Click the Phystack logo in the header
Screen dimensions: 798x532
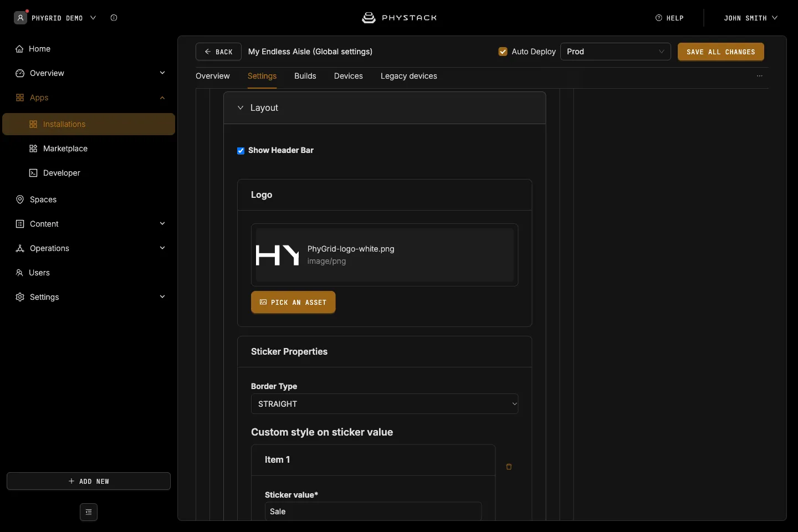399,18
